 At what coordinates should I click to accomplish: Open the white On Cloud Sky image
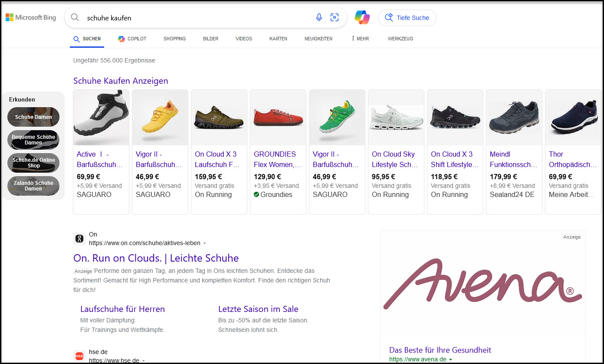pyautogui.click(x=396, y=118)
